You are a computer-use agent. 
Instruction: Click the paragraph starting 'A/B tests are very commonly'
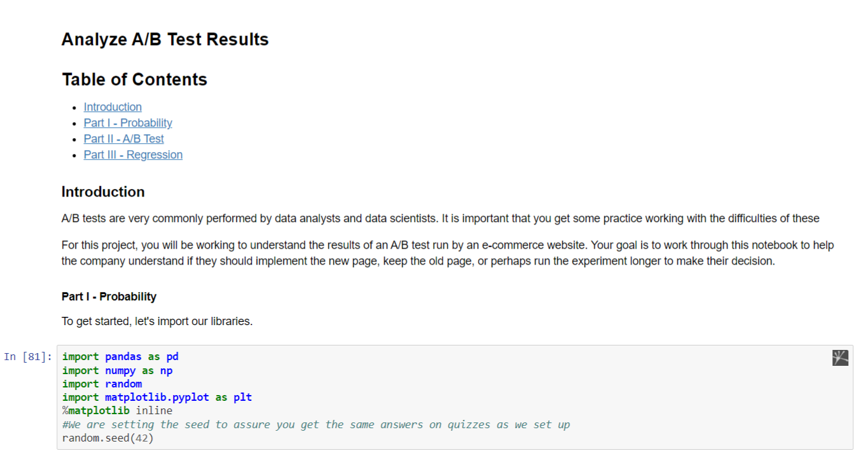[440, 219]
